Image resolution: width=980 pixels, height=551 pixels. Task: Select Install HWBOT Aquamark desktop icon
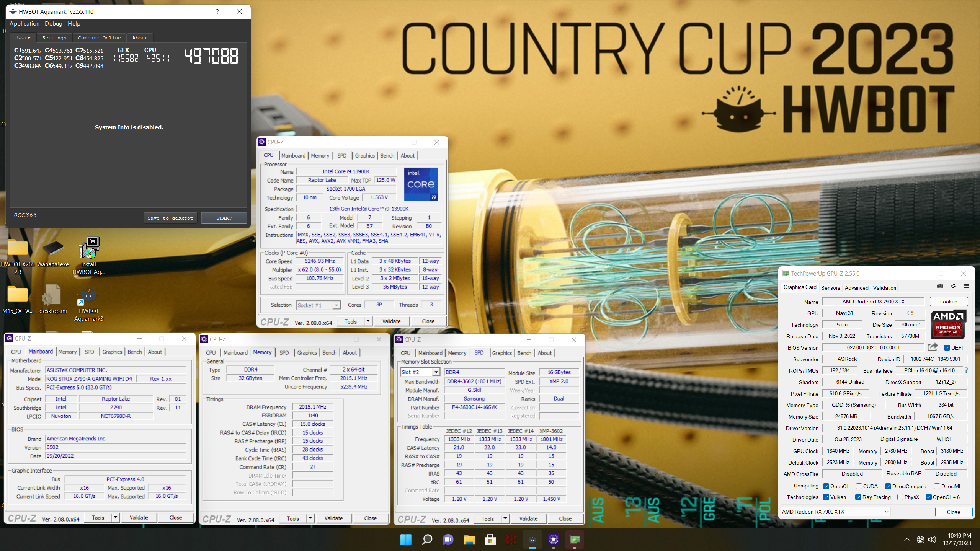coord(88,256)
